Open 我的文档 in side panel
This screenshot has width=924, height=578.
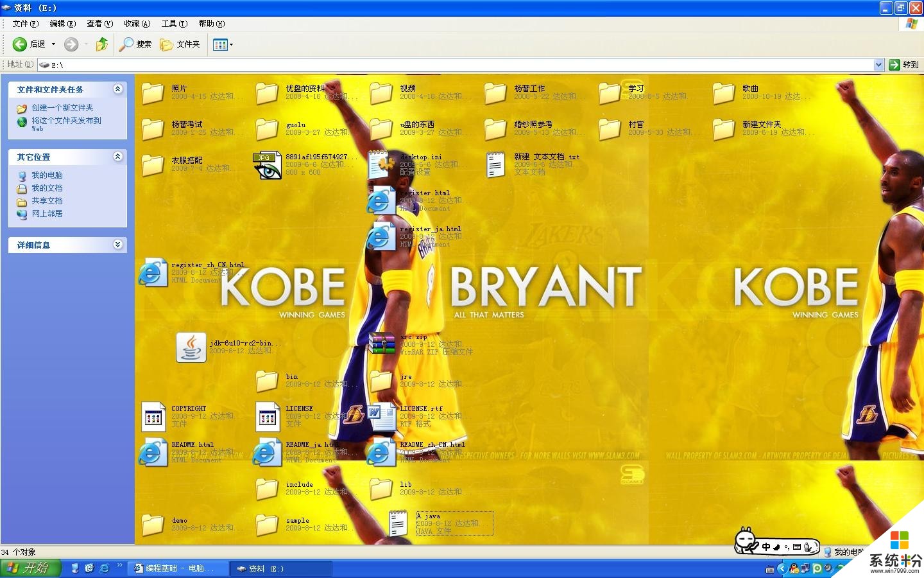(x=47, y=188)
